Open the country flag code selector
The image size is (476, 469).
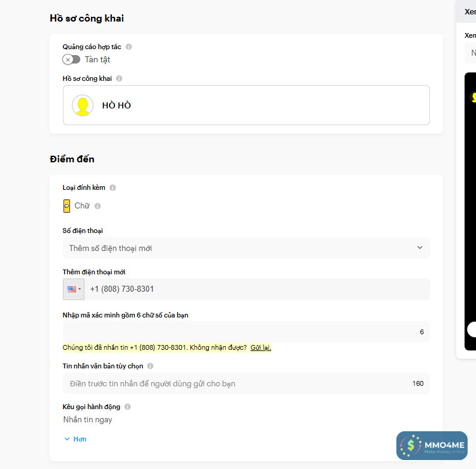pyautogui.click(x=74, y=289)
